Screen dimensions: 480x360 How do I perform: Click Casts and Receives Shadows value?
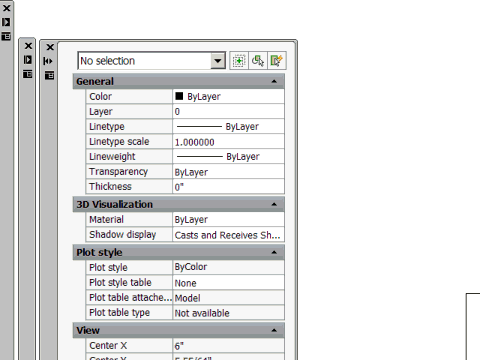pos(229,235)
